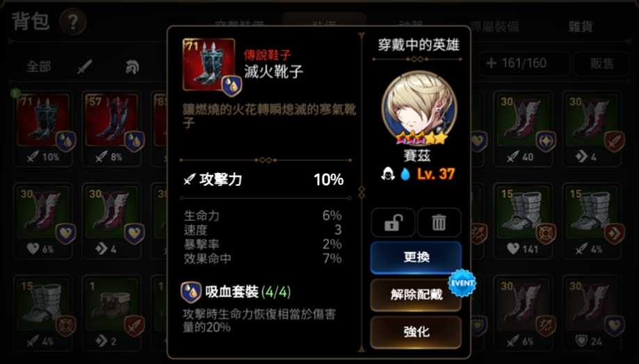The width and height of the screenshot is (639, 364).
Task: Open the 雜貨 tab
Action: click(x=581, y=27)
